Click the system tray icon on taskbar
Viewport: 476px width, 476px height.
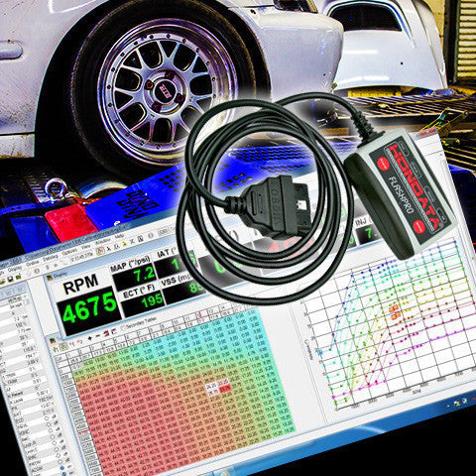pyautogui.click(x=458, y=403)
